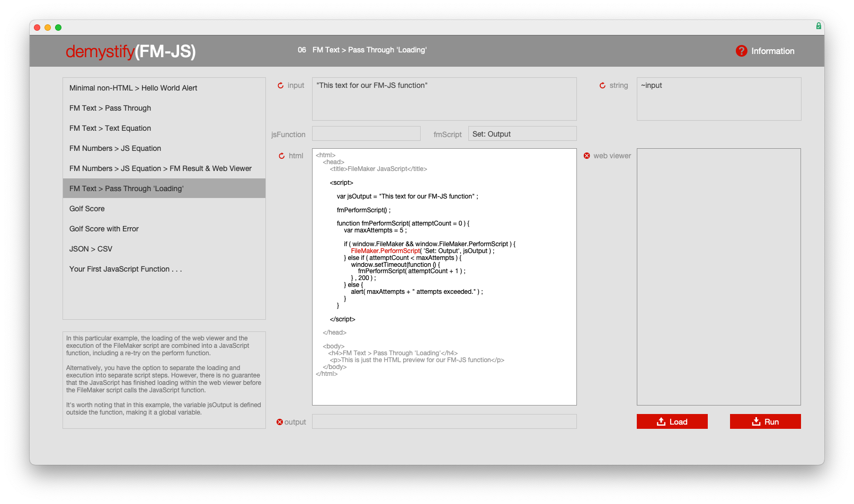
Task: Choose 'JSON > CSV' from the example list
Action: coord(91,249)
